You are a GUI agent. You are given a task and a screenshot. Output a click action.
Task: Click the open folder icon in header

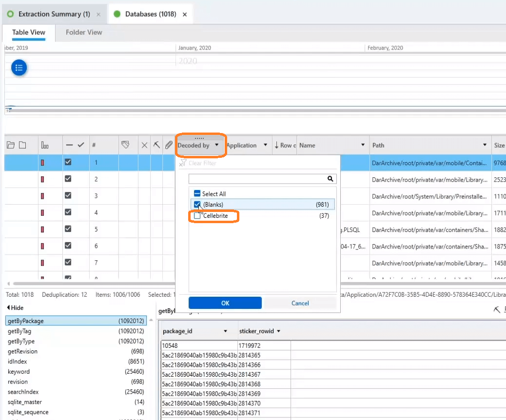point(11,144)
